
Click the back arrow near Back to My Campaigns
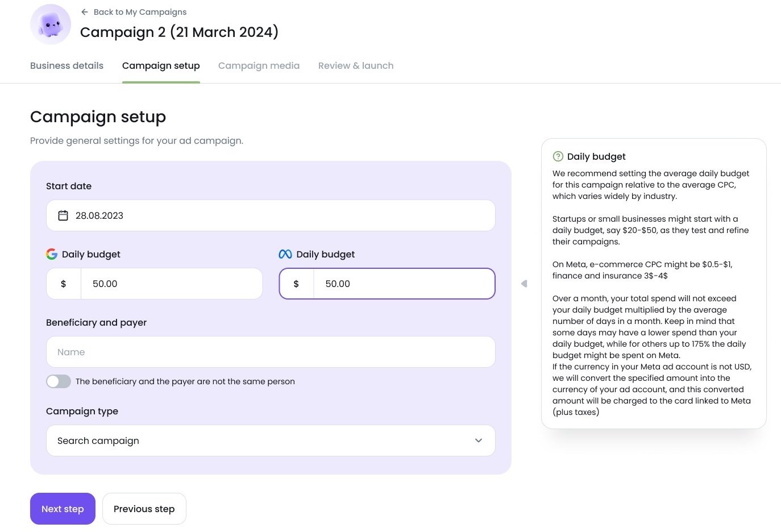84,11
